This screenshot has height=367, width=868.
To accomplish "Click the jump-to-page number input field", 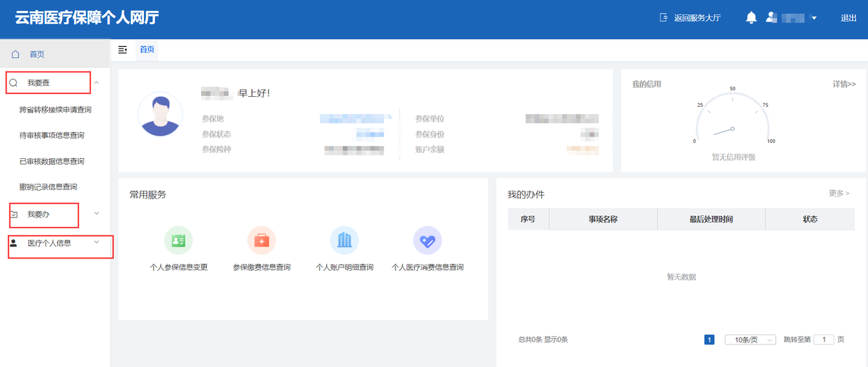I will [824, 340].
